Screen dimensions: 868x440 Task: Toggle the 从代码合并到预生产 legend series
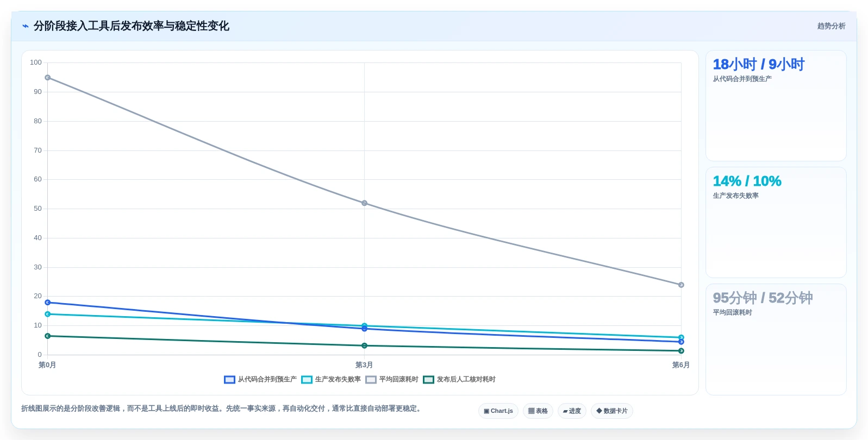click(x=260, y=380)
